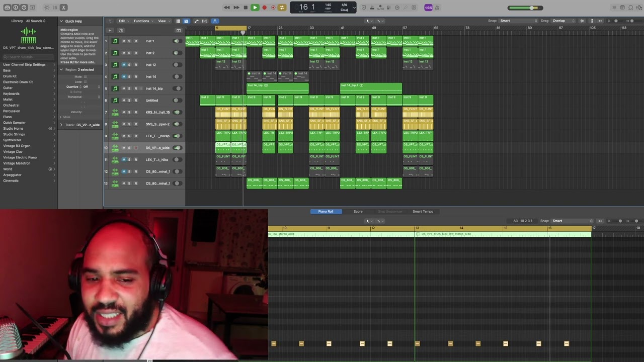Open the List Editors icon at top right
644x362 pixels.
[x=614, y=8]
